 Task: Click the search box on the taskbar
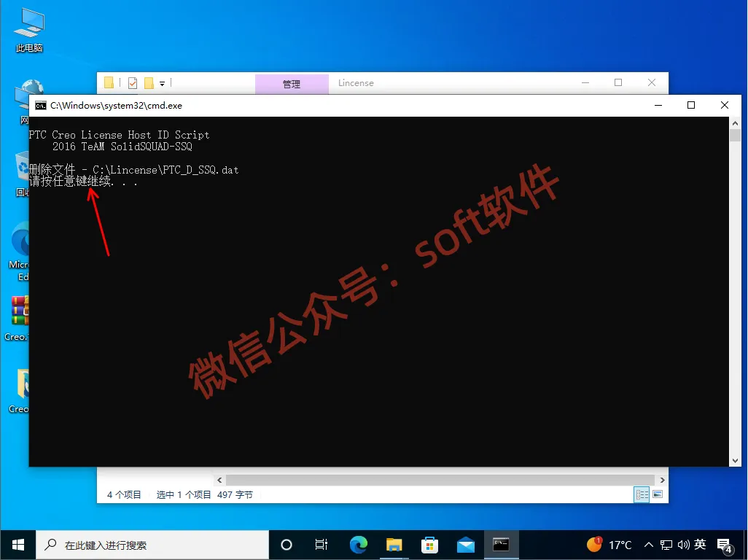[152, 545]
